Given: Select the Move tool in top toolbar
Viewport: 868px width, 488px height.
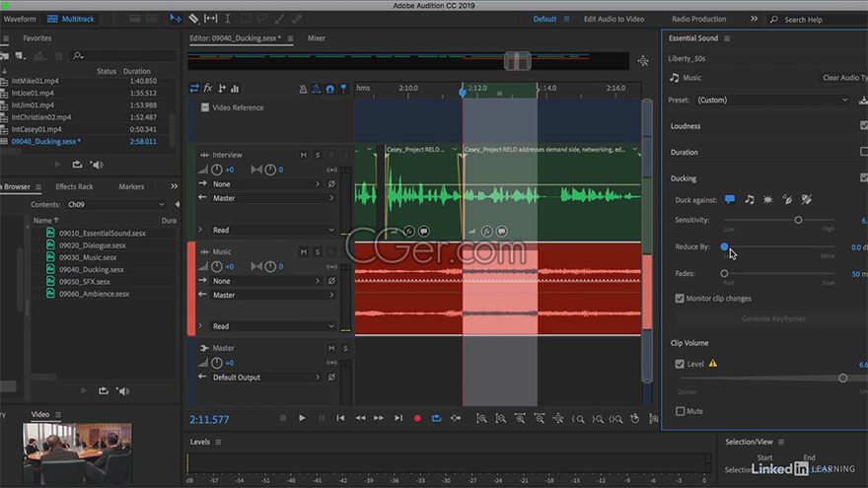Looking at the screenshot, I should (176, 19).
